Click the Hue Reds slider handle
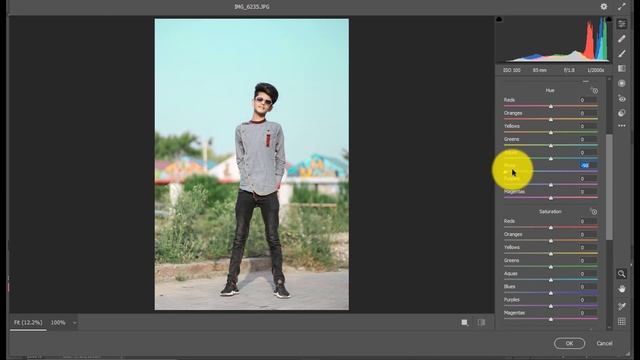 click(551, 106)
